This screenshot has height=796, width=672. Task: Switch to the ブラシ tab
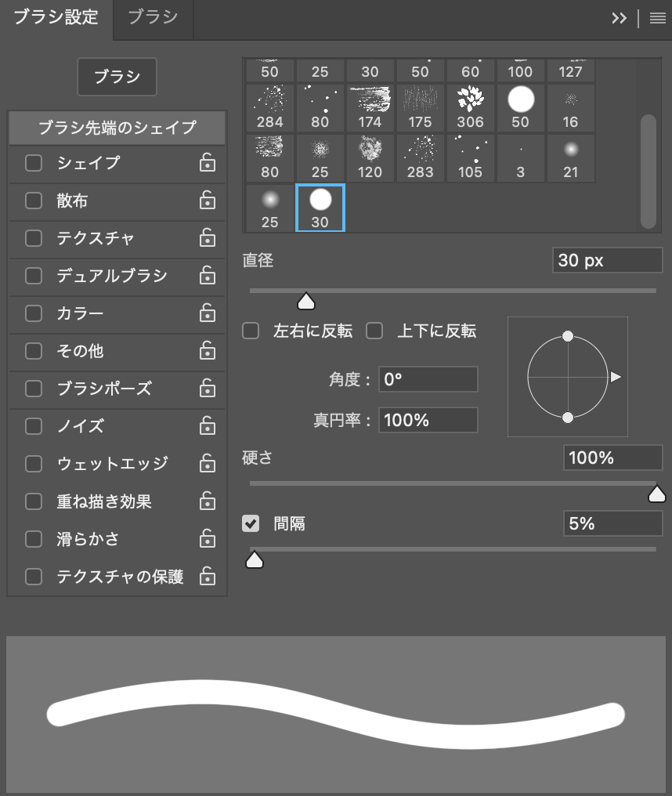tap(152, 17)
